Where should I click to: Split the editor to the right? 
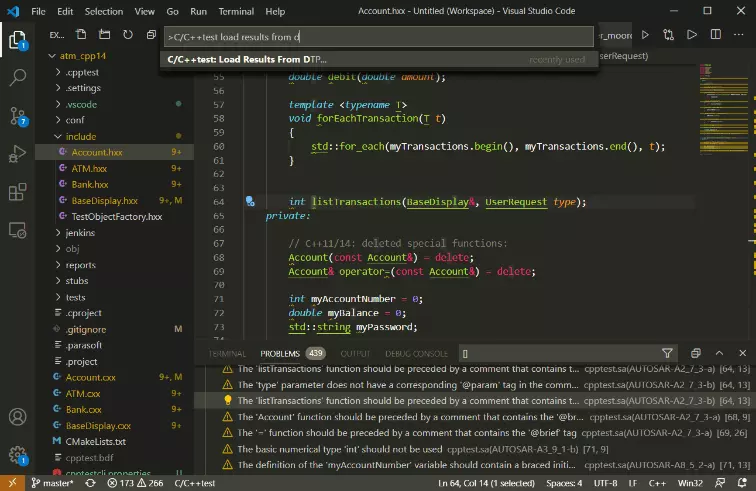716,35
